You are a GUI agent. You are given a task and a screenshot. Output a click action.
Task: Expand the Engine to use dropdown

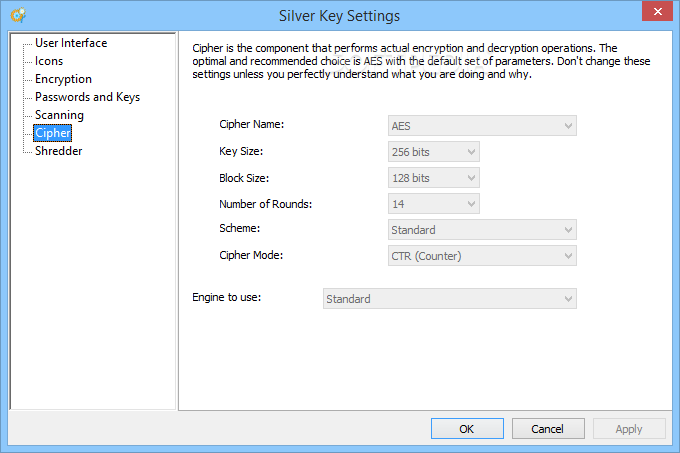tap(450, 299)
